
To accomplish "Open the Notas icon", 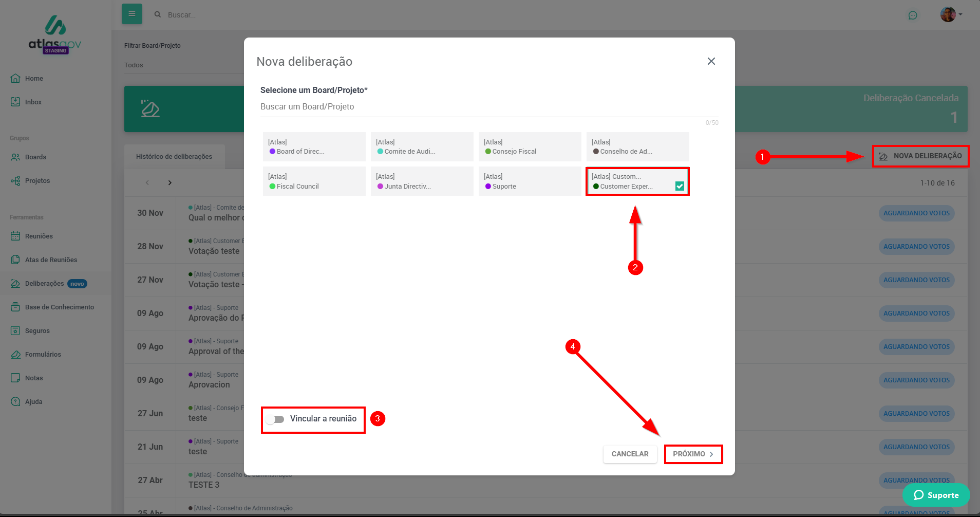I will point(15,378).
